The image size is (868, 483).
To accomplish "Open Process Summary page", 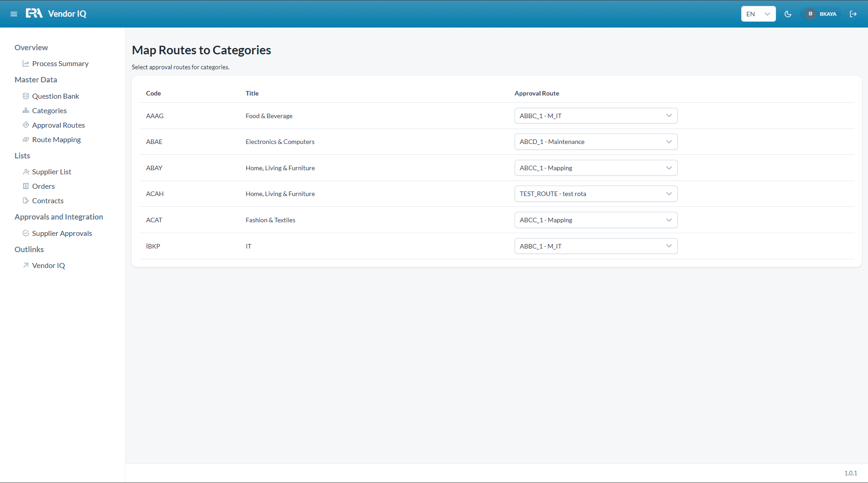I will point(60,64).
